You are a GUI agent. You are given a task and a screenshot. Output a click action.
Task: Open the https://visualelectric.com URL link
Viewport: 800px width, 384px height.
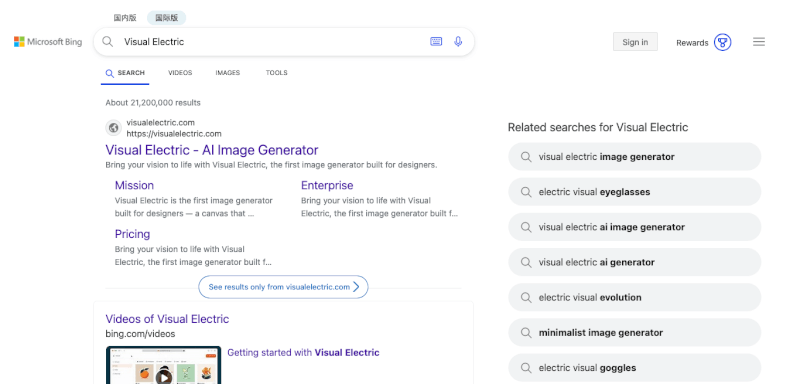coord(174,134)
